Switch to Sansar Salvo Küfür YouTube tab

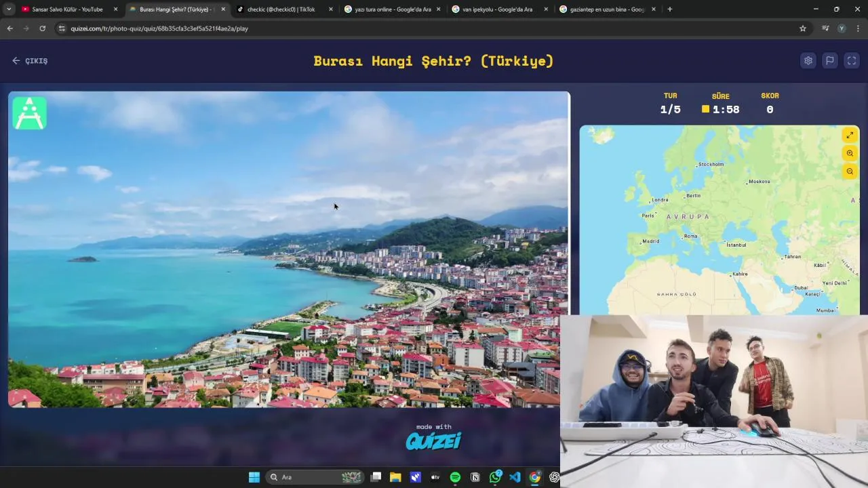point(67,9)
